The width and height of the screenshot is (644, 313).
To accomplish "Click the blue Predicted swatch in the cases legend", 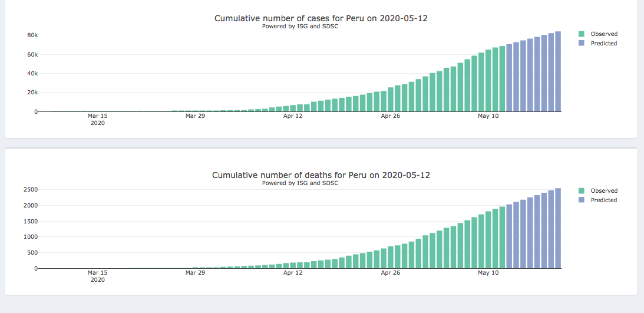I will coord(582,44).
